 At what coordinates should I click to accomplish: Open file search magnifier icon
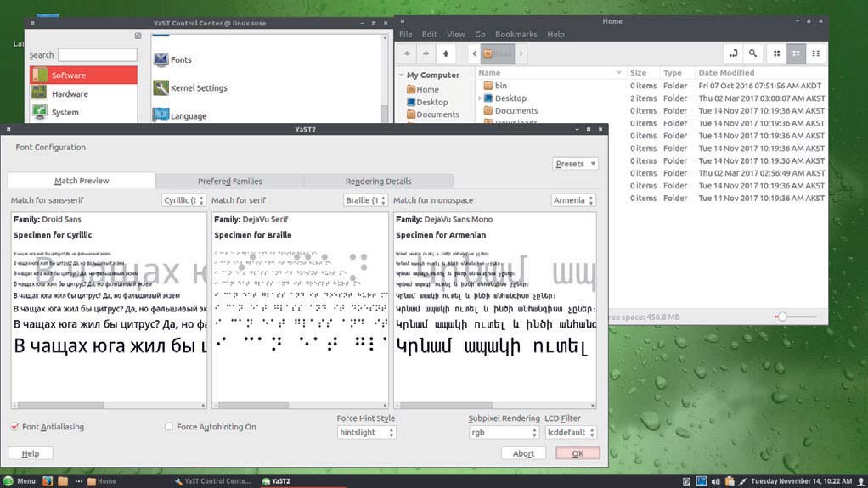coord(752,53)
